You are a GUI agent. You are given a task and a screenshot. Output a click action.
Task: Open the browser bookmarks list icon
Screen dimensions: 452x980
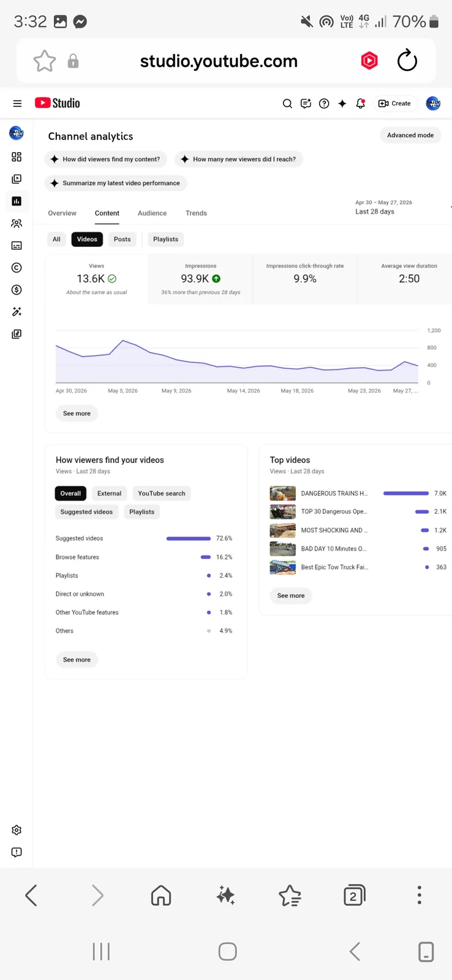point(290,895)
